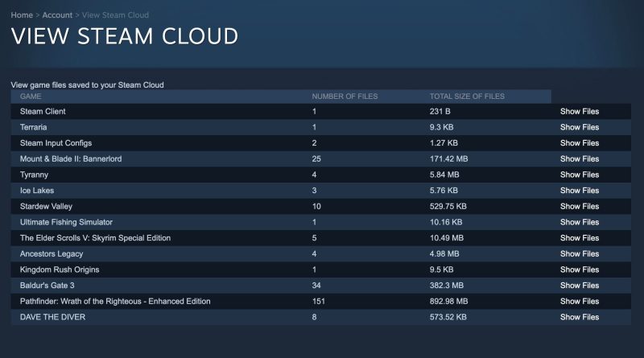Click file count 25 for Bannerlord
Image resolution: width=644 pixels, height=358 pixels.
point(316,158)
